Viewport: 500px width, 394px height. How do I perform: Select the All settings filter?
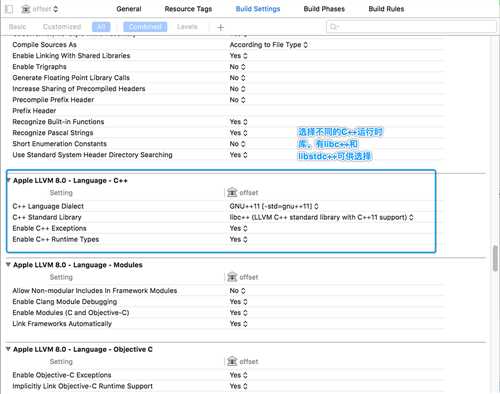coord(101,27)
